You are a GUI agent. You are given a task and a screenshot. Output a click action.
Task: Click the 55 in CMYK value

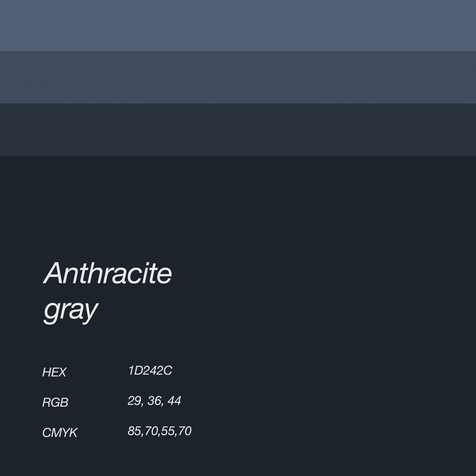(168, 431)
